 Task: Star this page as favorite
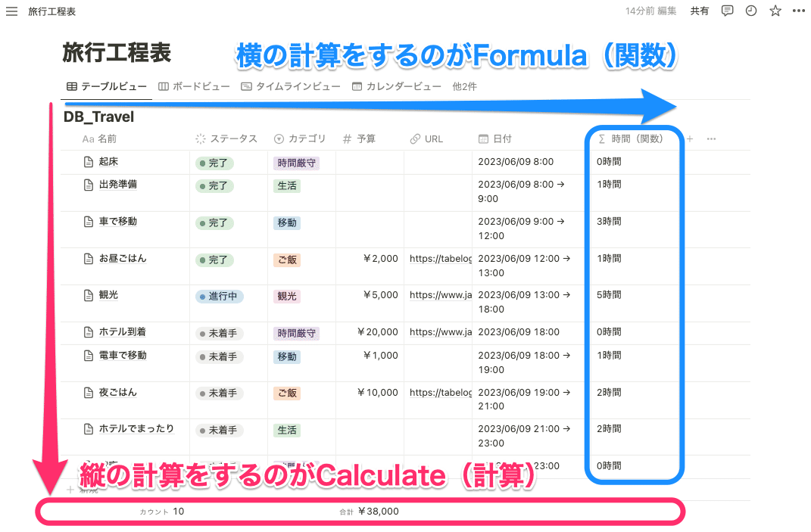click(774, 11)
